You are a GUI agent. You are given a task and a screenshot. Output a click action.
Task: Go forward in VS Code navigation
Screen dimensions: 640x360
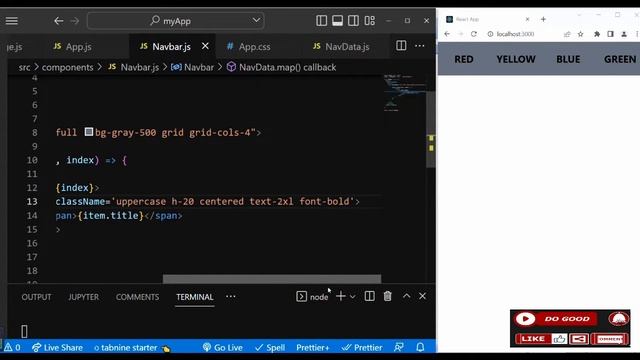(x=75, y=21)
